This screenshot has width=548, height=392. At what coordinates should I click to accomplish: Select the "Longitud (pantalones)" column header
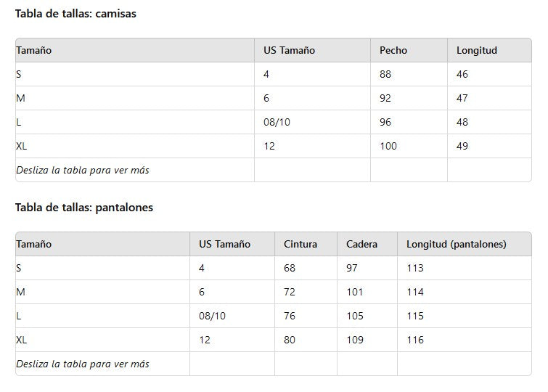(457, 245)
